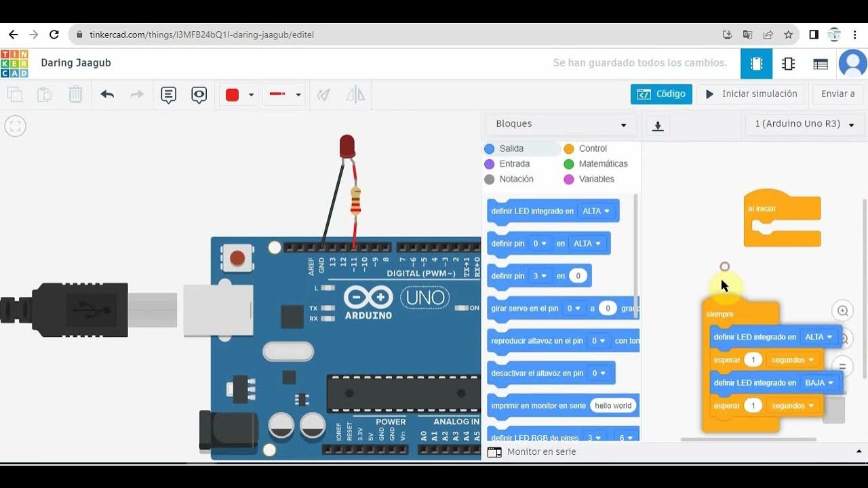The width and height of the screenshot is (868, 488).
Task: Zoom in on the blocks workspace
Action: point(842,311)
